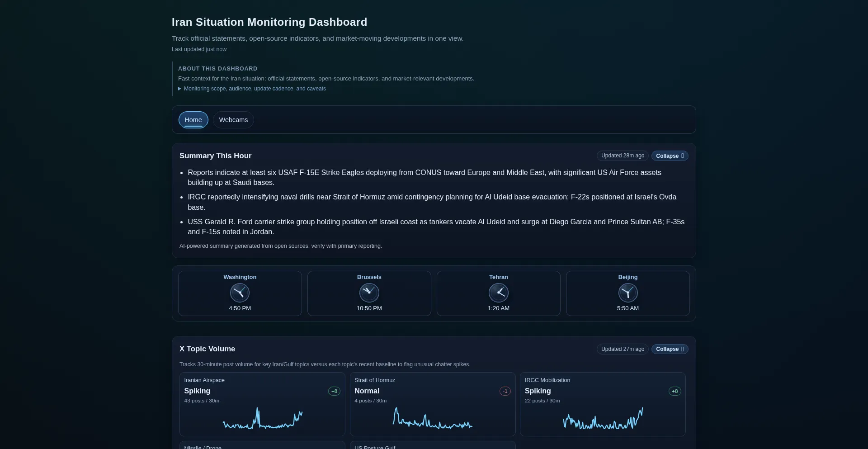Click the Beijing clock icon
The image size is (868, 449).
tap(627, 293)
